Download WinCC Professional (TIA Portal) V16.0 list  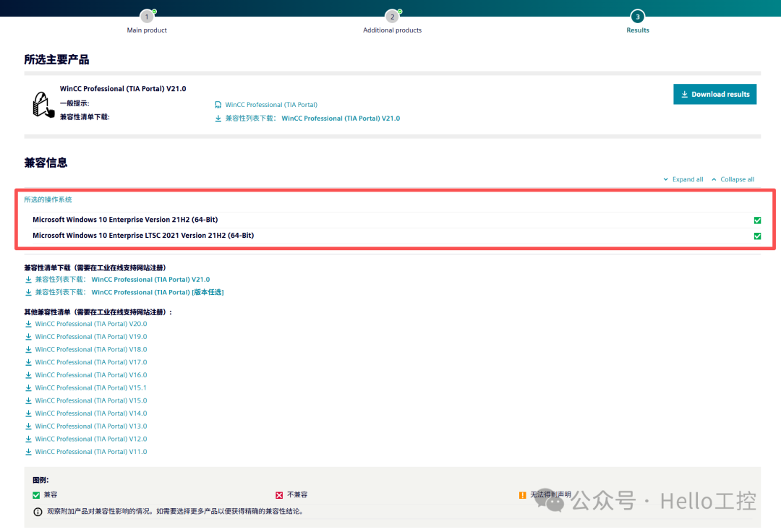click(90, 375)
